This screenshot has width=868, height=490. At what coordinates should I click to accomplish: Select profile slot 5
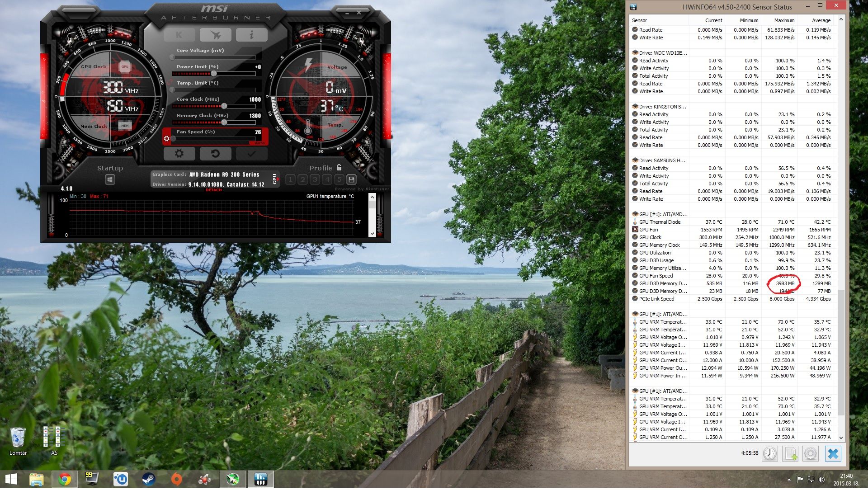pos(339,179)
